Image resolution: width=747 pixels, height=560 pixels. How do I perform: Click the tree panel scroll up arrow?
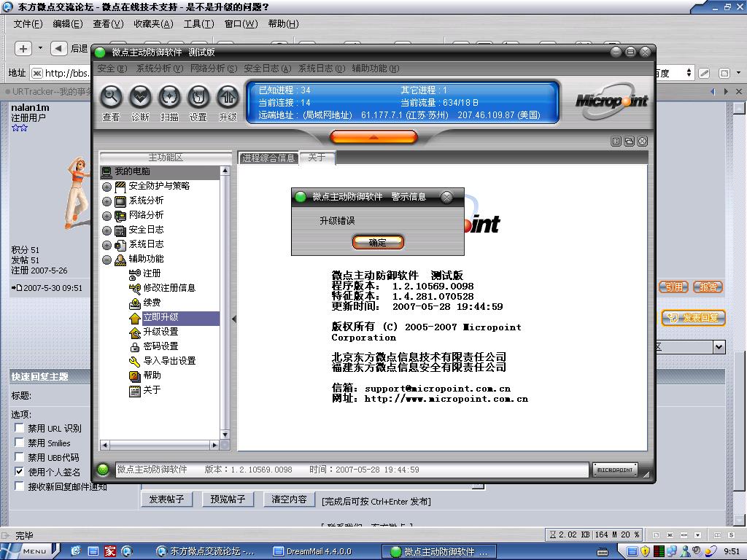click(225, 171)
